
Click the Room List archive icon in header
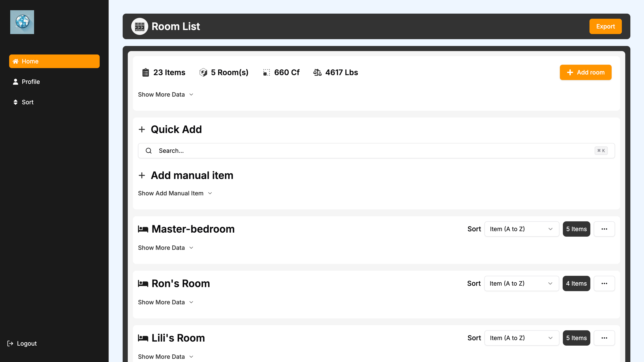pyautogui.click(x=139, y=26)
